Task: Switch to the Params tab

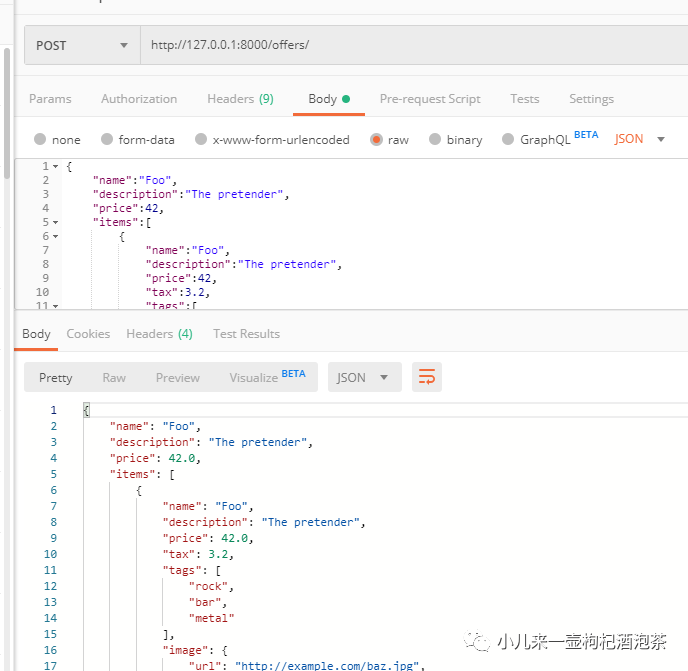Action: (50, 99)
